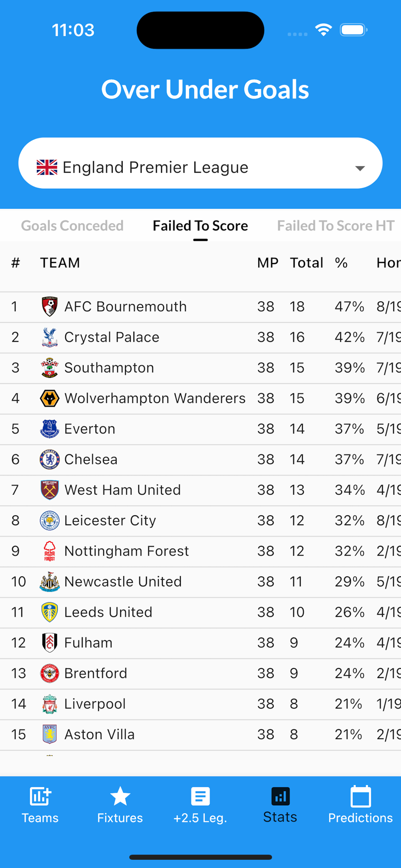
Task: Select the Stats chart icon
Action: pos(280,796)
